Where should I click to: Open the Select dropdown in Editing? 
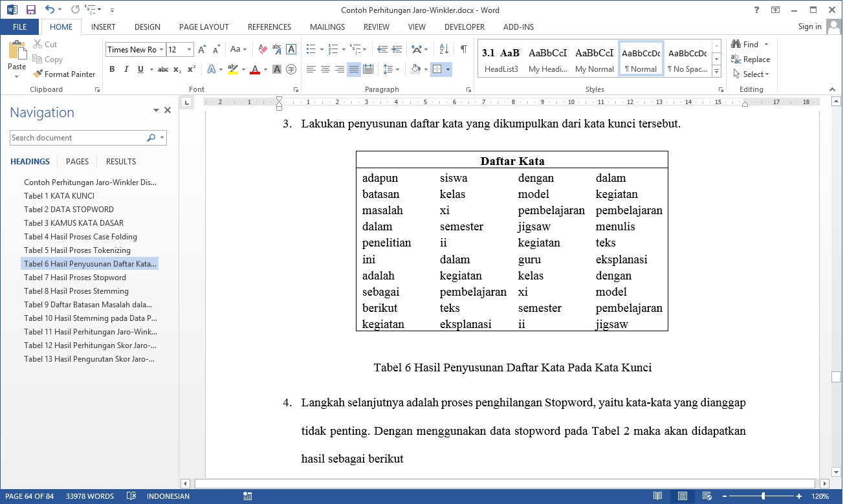[x=751, y=74]
